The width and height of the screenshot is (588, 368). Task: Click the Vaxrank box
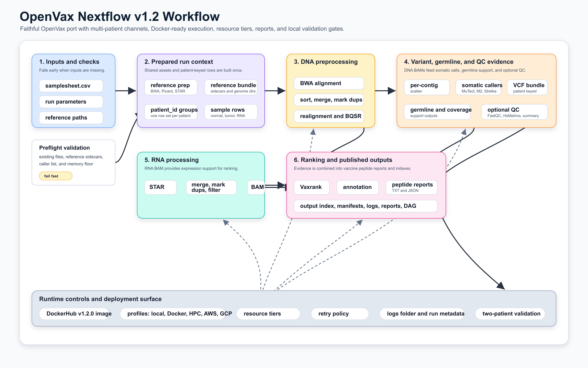coord(312,187)
